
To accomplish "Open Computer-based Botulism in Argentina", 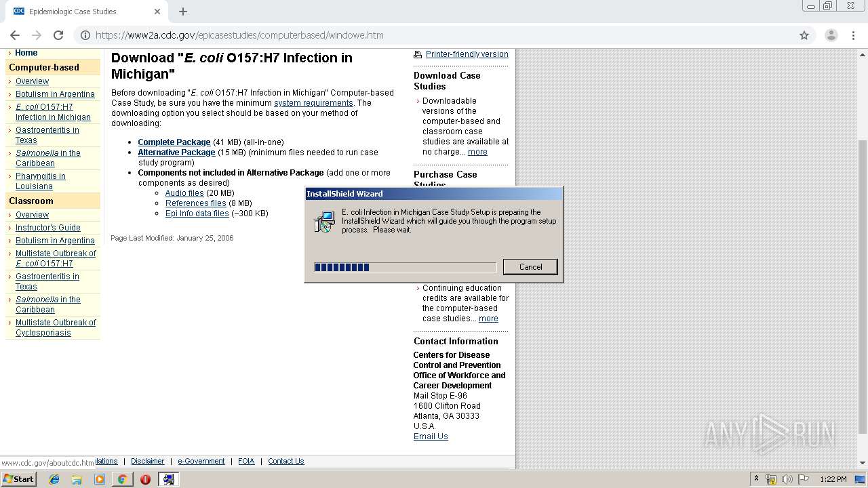I will point(55,94).
